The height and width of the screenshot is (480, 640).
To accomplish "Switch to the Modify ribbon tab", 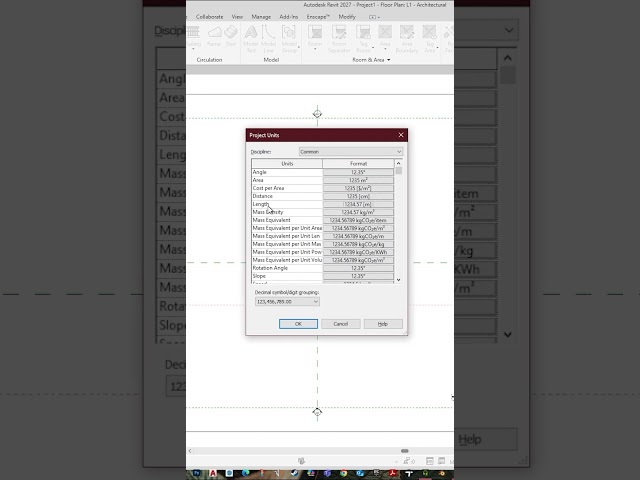I will pyautogui.click(x=347, y=17).
